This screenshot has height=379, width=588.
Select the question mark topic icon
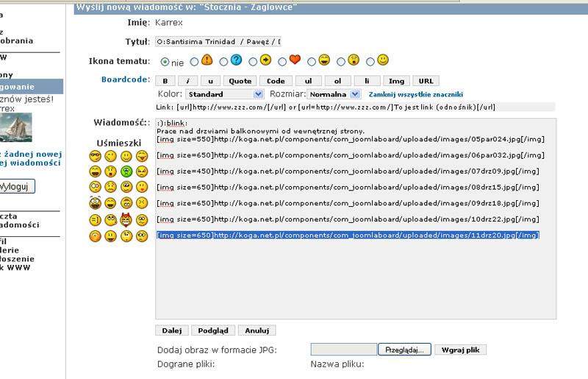pos(236,60)
